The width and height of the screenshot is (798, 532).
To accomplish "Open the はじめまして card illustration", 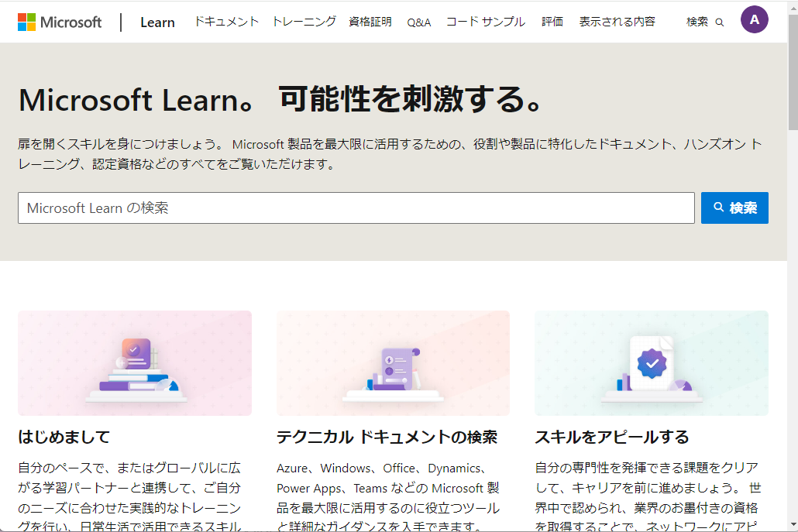I will pyautogui.click(x=135, y=363).
